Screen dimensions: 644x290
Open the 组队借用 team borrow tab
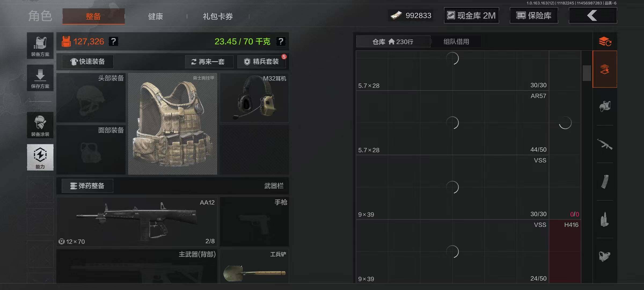[456, 42]
